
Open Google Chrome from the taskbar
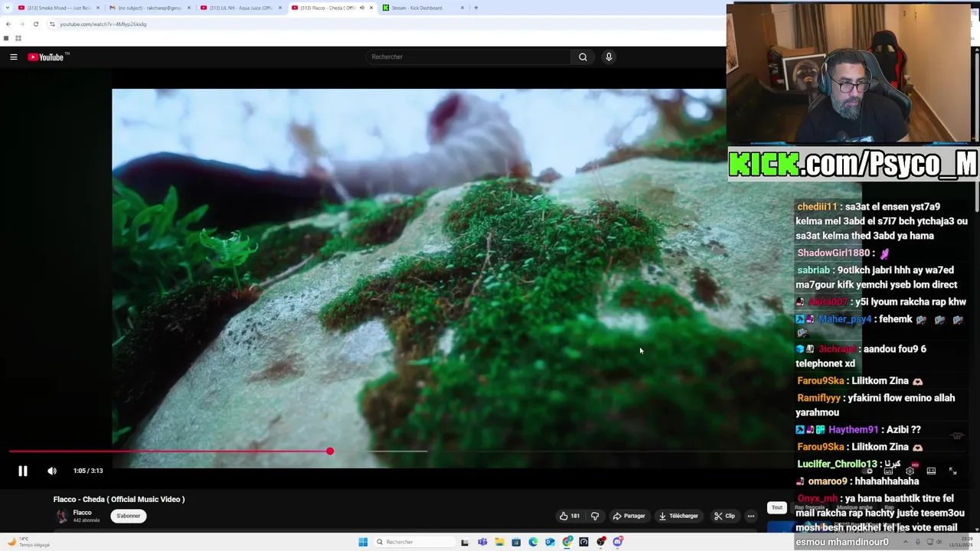pos(567,542)
